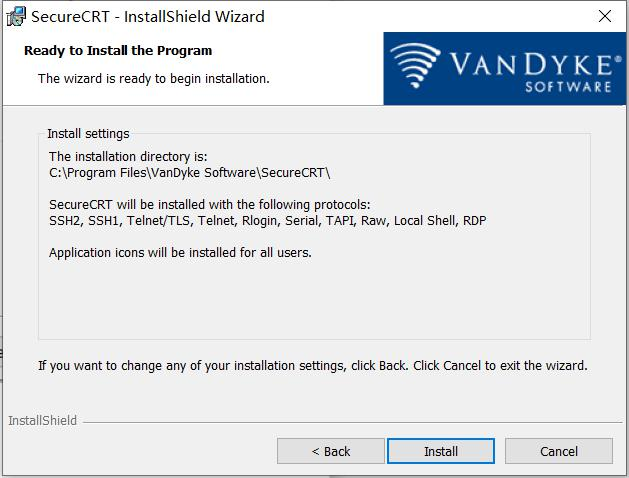Click "The wizard is ready to begin installation" text
629x478 pixels.
[153, 78]
